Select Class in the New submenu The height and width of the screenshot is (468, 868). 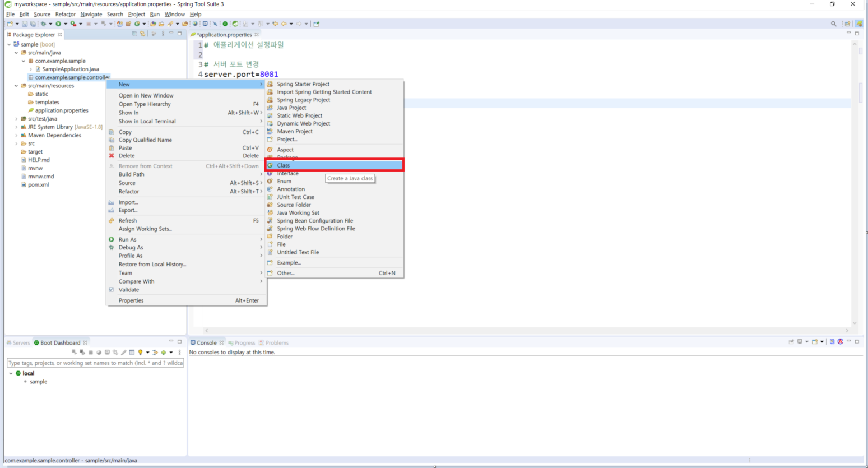click(334, 165)
